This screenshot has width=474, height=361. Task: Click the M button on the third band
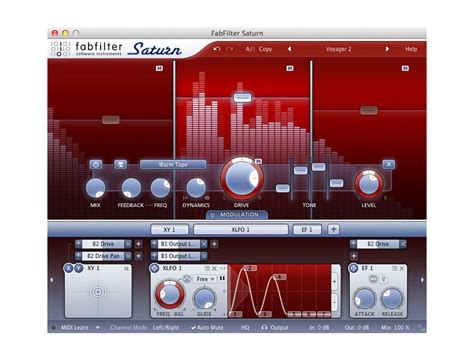(x=405, y=68)
